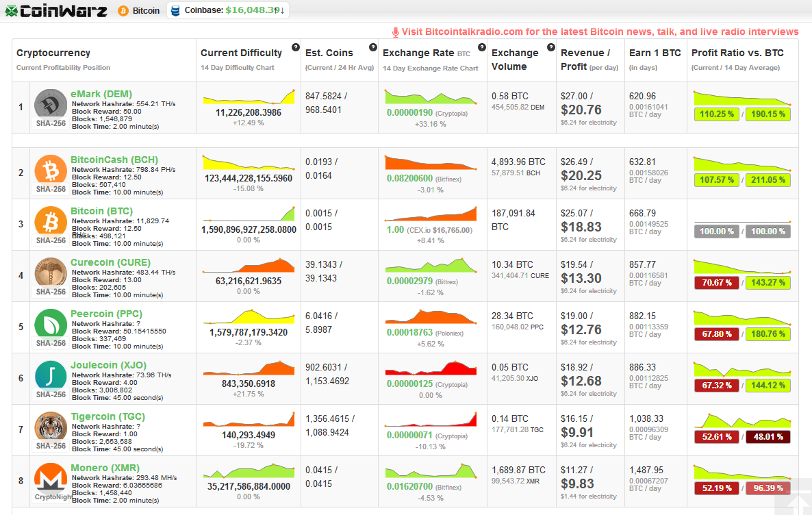Click the orange Bitcoin icon in header
The image size is (812, 515).
point(123,11)
